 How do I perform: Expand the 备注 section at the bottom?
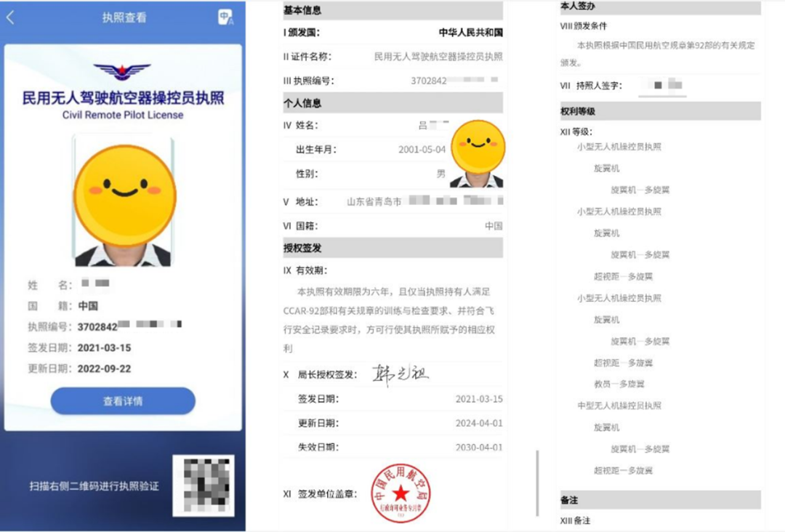658,499
